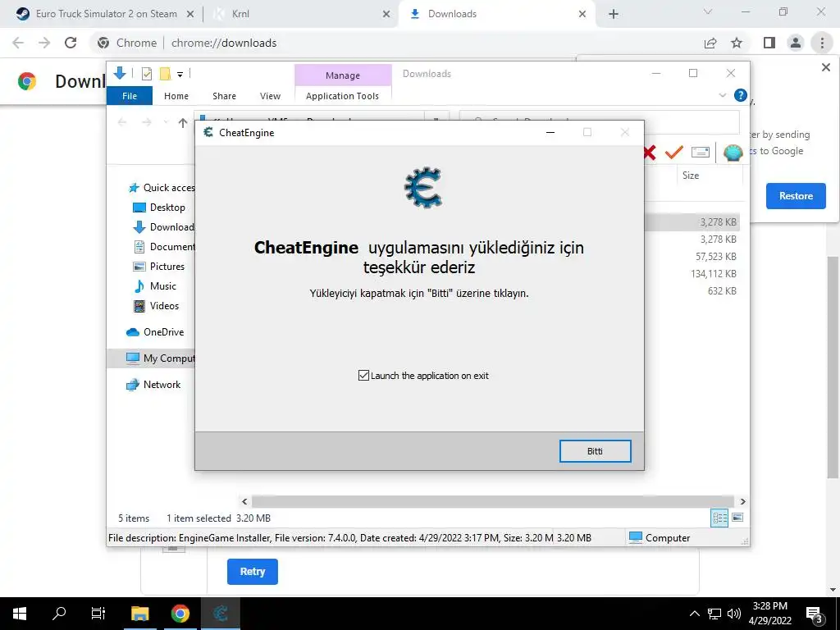Open Explorer Help question mark icon

pyautogui.click(x=741, y=95)
